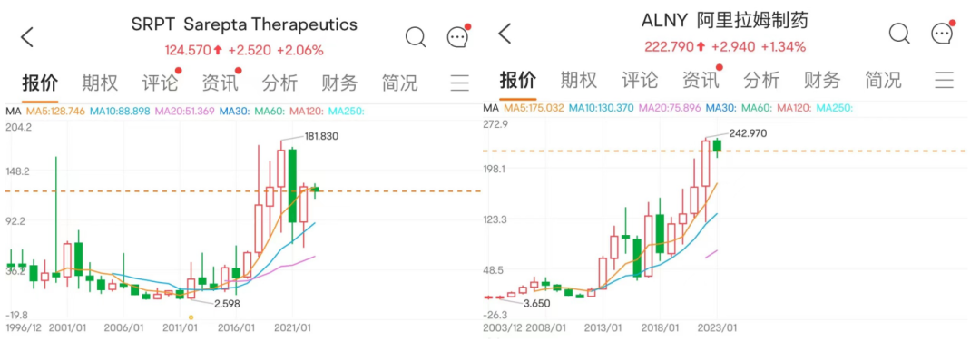The image size is (980, 351).
Task: Open chat messages icon on SRPT panel
Action: (458, 37)
